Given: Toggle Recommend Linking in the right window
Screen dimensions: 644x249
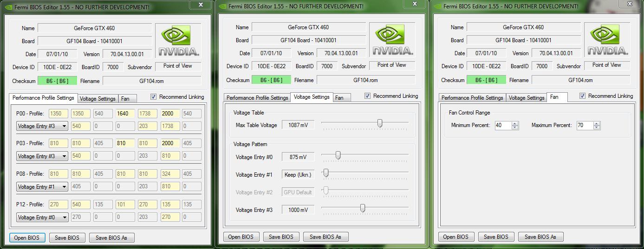Looking at the screenshot, I should pyautogui.click(x=583, y=96).
